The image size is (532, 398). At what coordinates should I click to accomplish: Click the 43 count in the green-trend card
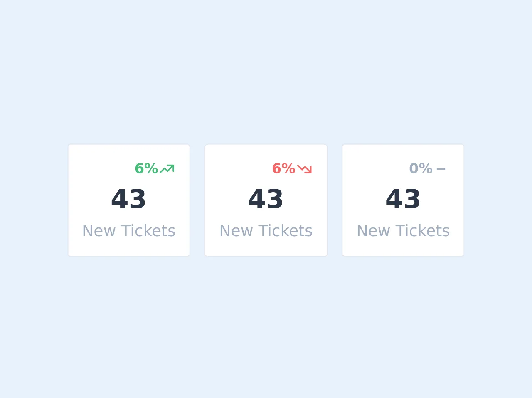click(128, 199)
